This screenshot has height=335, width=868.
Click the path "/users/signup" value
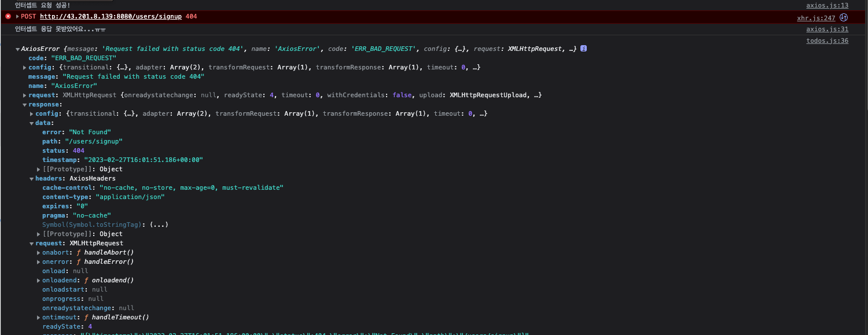point(93,141)
